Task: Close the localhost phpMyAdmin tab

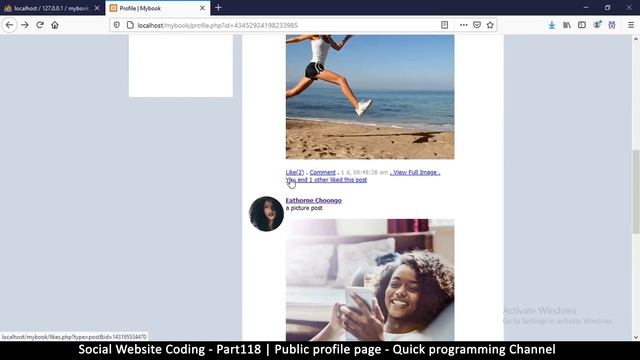Action: [97, 8]
